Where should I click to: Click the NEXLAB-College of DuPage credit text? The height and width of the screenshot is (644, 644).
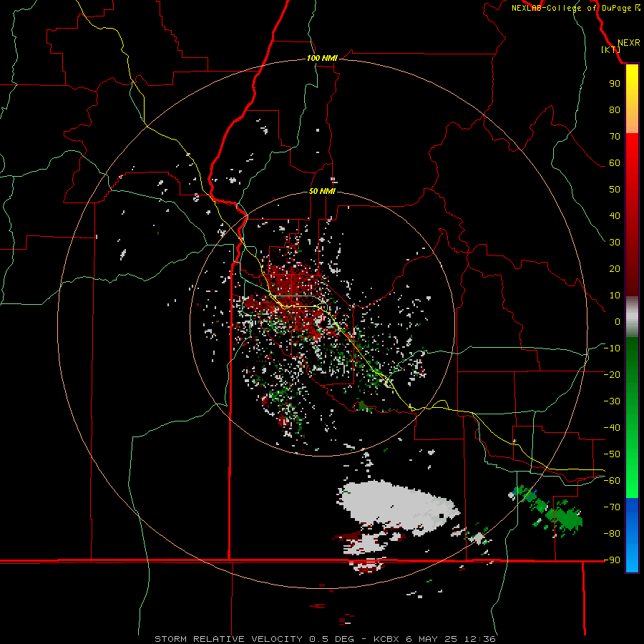point(576,8)
